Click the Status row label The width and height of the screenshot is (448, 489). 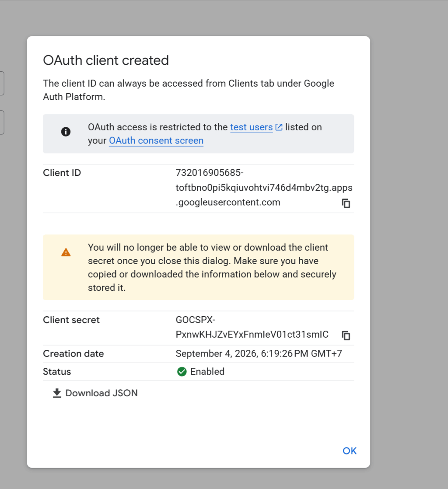coord(57,372)
